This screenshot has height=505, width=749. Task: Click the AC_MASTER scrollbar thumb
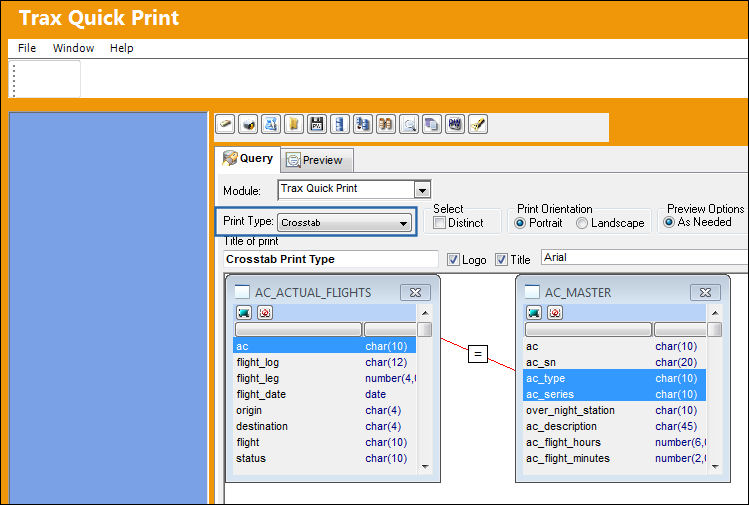tap(715, 330)
